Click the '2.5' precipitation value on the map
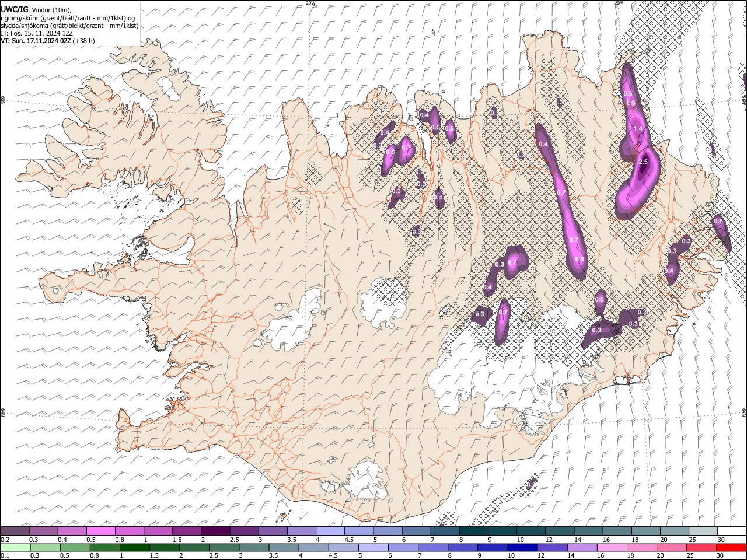This screenshot has width=747, height=560. tap(643, 162)
